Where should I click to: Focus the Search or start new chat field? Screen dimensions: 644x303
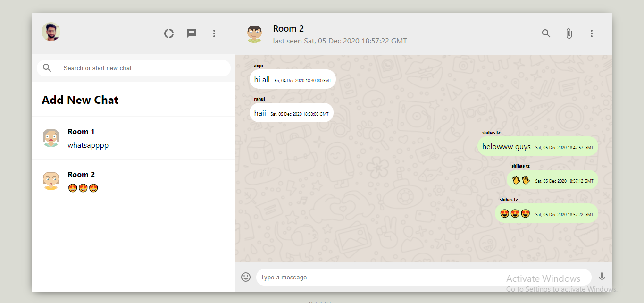(x=134, y=68)
